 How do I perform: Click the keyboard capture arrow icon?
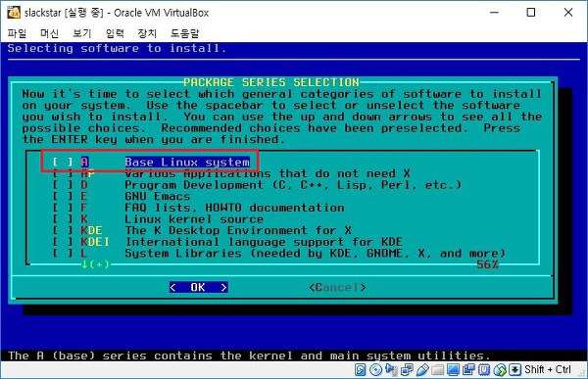coord(514,370)
